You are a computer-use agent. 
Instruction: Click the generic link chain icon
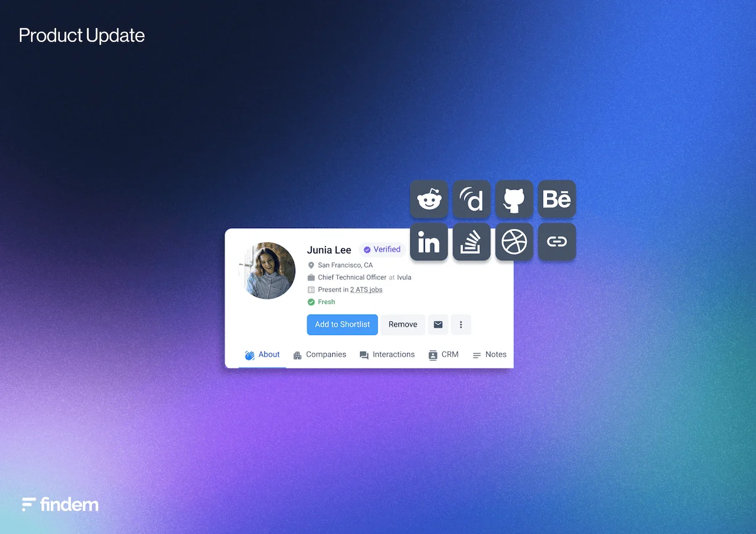click(x=557, y=242)
